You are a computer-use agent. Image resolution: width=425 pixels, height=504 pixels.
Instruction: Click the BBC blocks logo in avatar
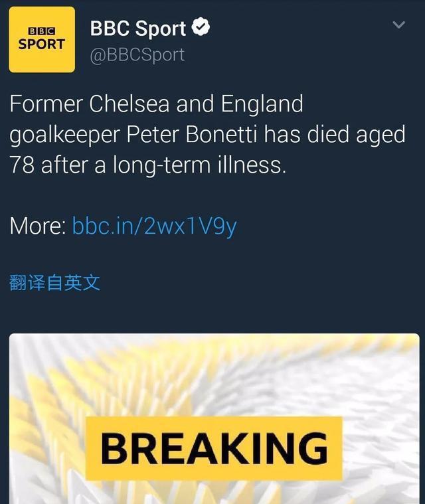click(x=42, y=31)
